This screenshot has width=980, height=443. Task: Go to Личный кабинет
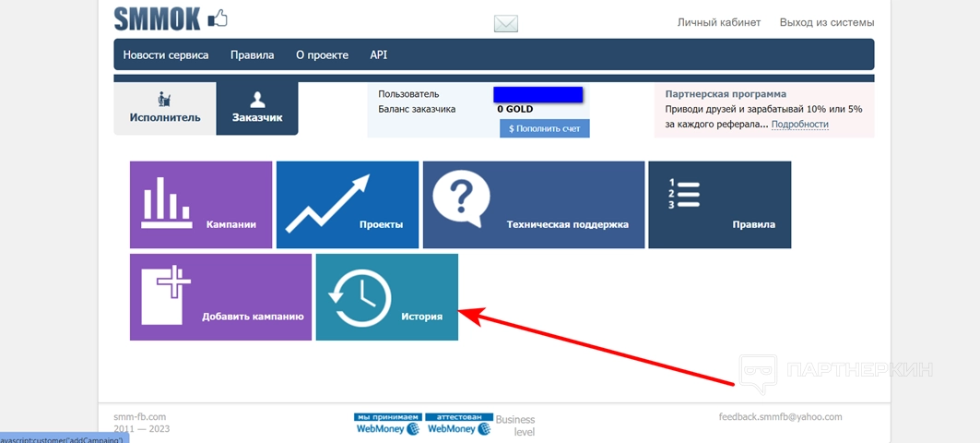pyautogui.click(x=719, y=22)
